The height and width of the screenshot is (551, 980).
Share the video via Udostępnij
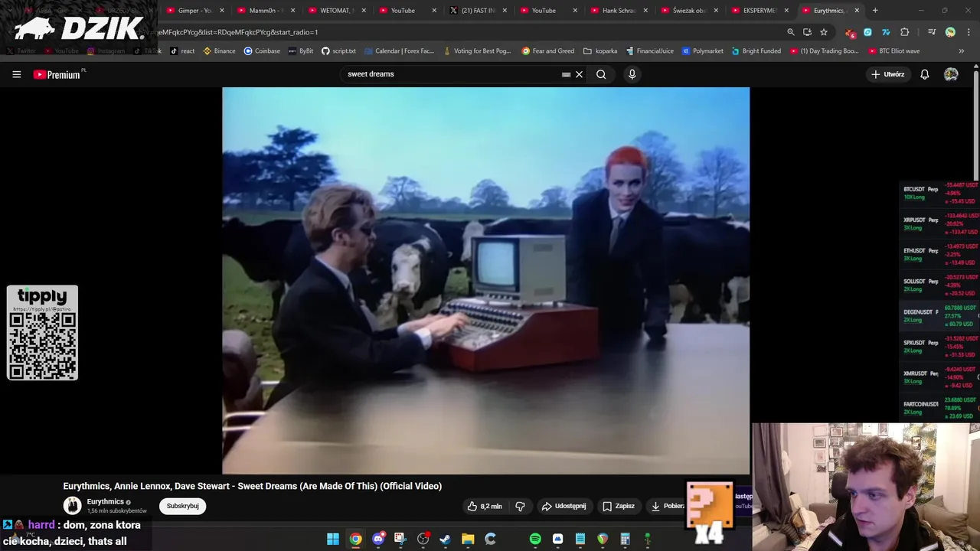click(563, 506)
